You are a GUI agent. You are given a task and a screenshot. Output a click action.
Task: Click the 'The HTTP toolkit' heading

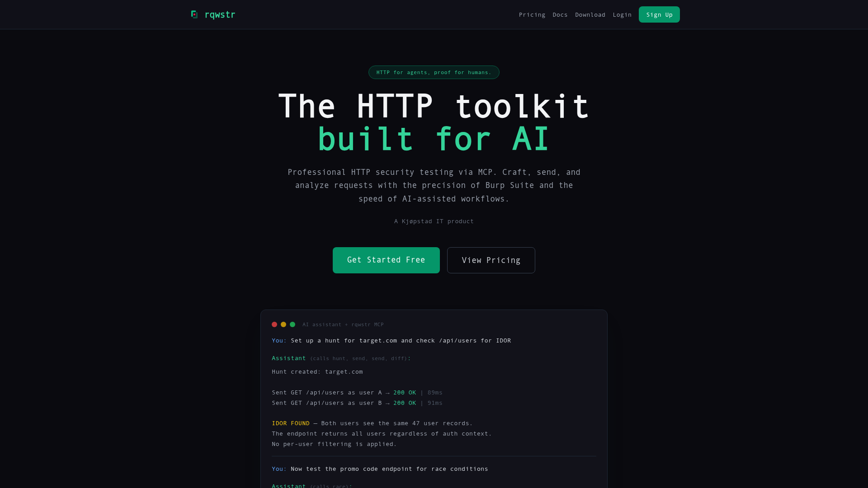(434, 107)
